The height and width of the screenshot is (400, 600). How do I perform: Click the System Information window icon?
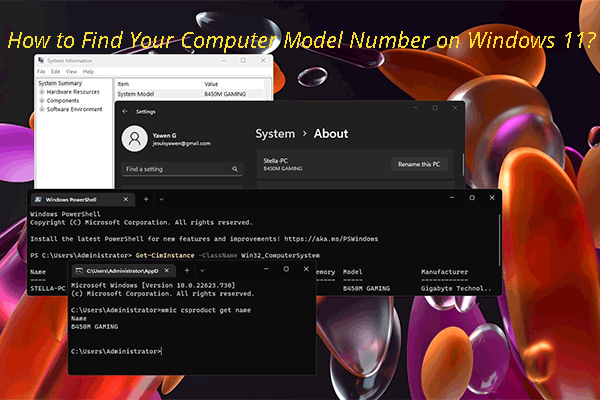coord(41,60)
